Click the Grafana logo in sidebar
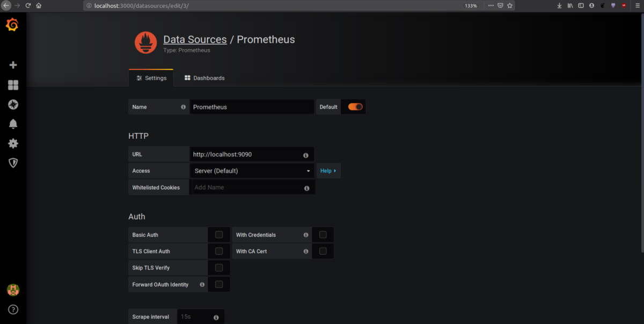Viewport: 644px width, 324px height. click(x=12, y=25)
